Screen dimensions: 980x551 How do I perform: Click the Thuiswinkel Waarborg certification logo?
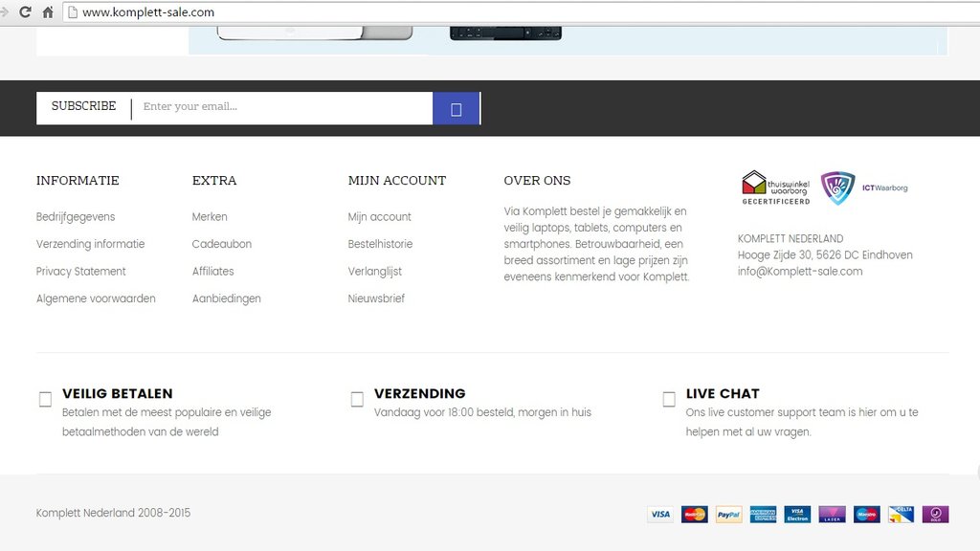pyautogui.click(x=775, y=187)
